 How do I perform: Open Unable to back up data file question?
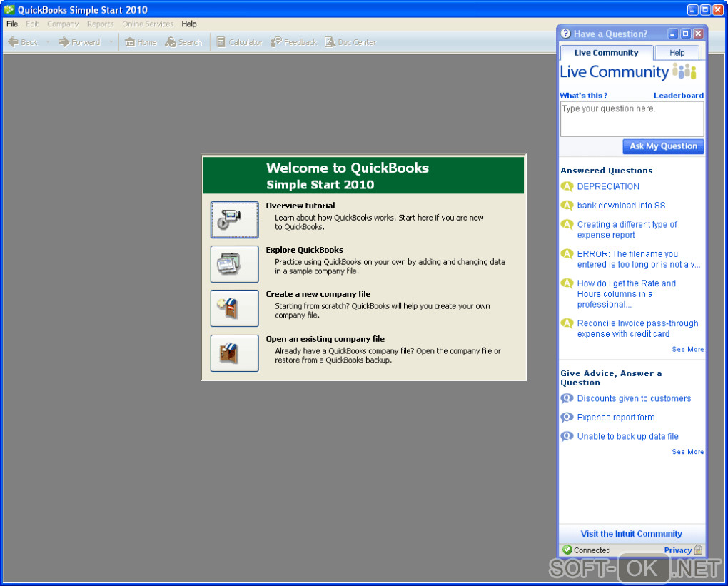click(x=627, y=437)
